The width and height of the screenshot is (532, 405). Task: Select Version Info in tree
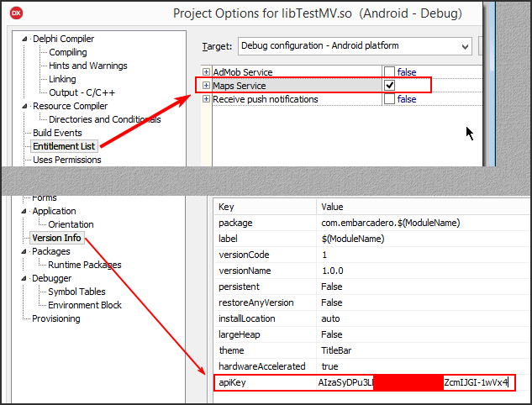(56, 238)
